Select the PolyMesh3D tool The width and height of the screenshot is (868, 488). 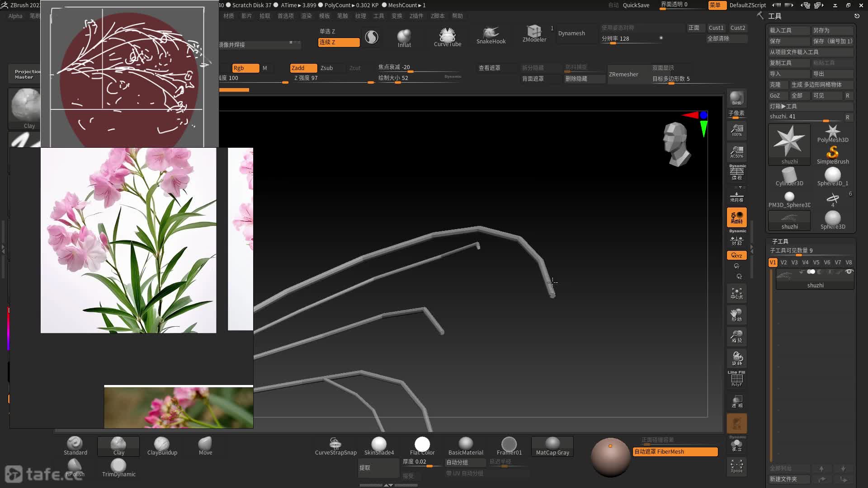(833, 134)
